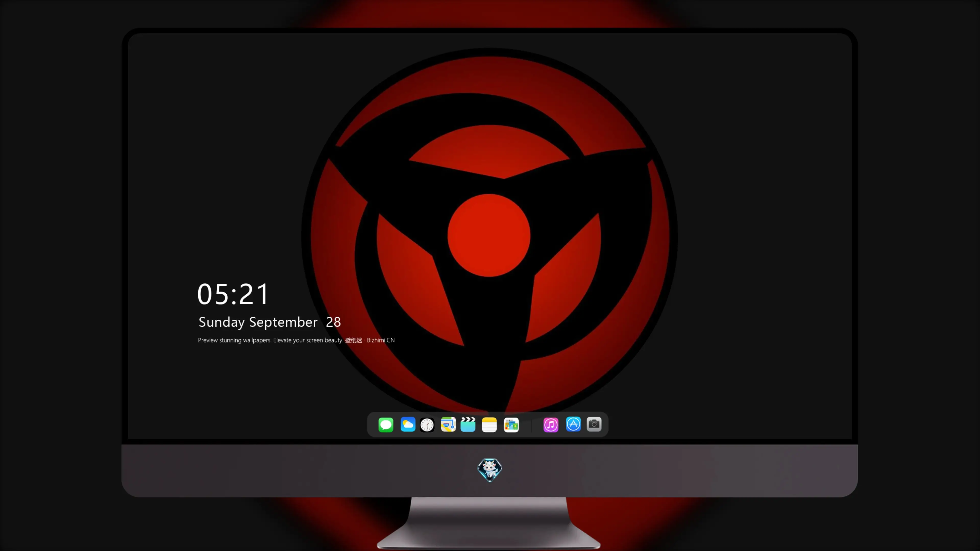Launch the Videos clapperboard app

(x=468, y=424)
